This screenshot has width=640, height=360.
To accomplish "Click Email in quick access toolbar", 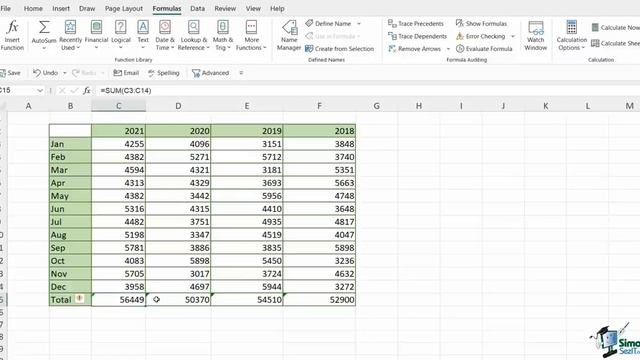I will pyautogui.click(x=126, y=73).
